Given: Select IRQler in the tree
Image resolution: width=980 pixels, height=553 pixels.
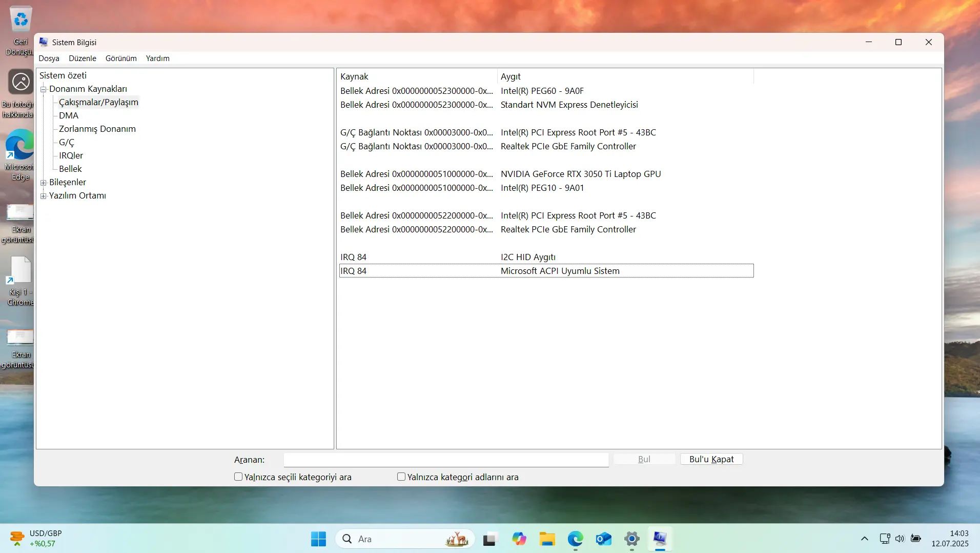Looking at the screenshot, I should tap(71, 155).
